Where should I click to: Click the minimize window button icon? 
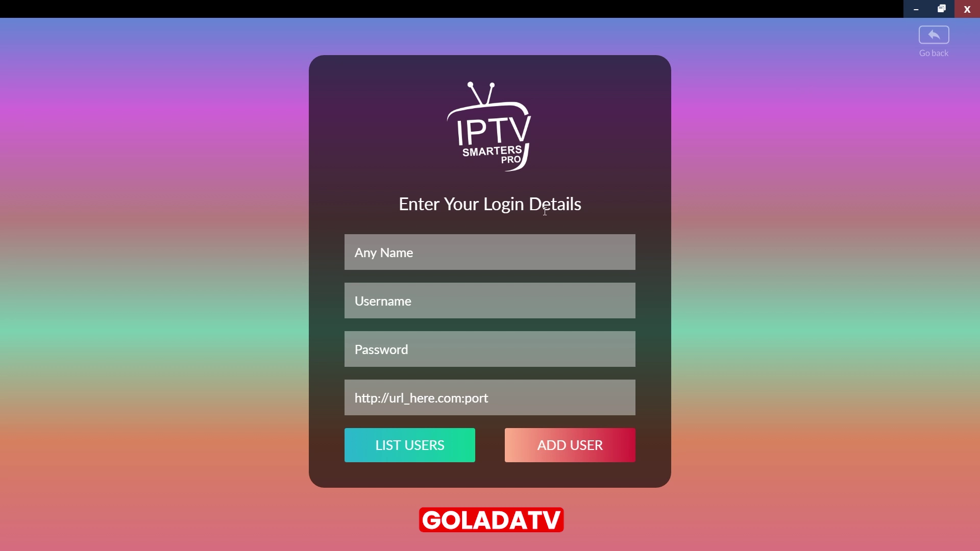916,9
